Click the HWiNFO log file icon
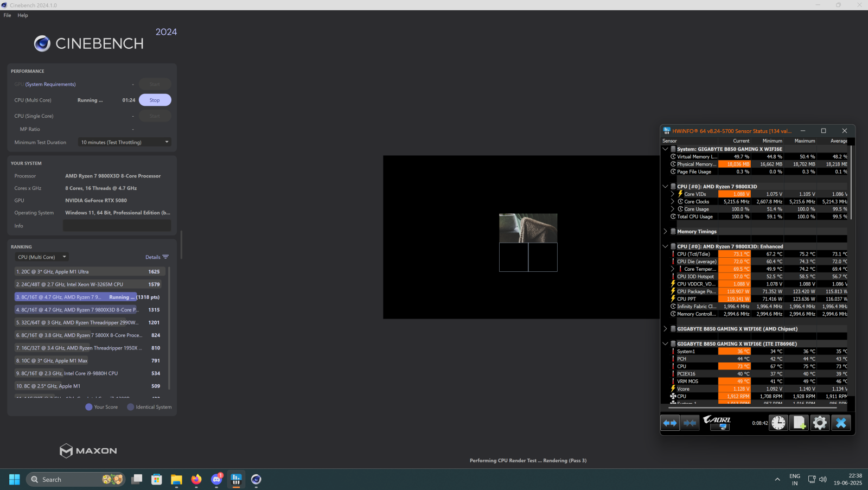This screenshot has width=868, height=490. point(799,423)
